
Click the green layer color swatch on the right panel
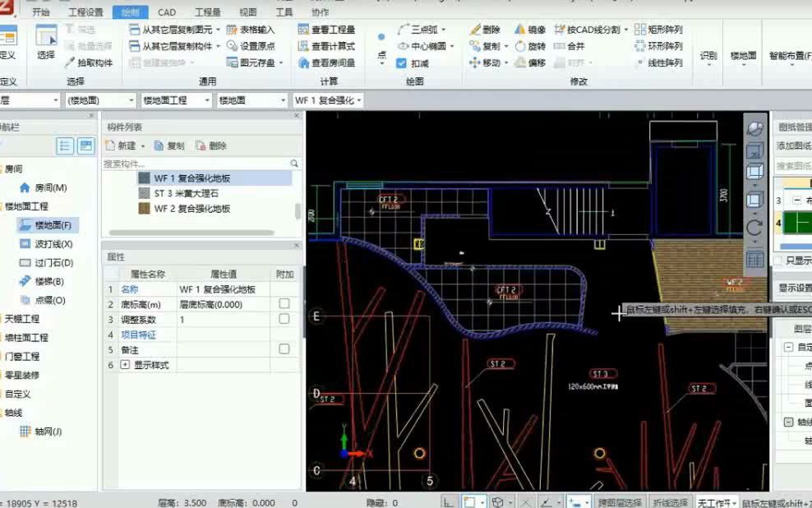795,223
